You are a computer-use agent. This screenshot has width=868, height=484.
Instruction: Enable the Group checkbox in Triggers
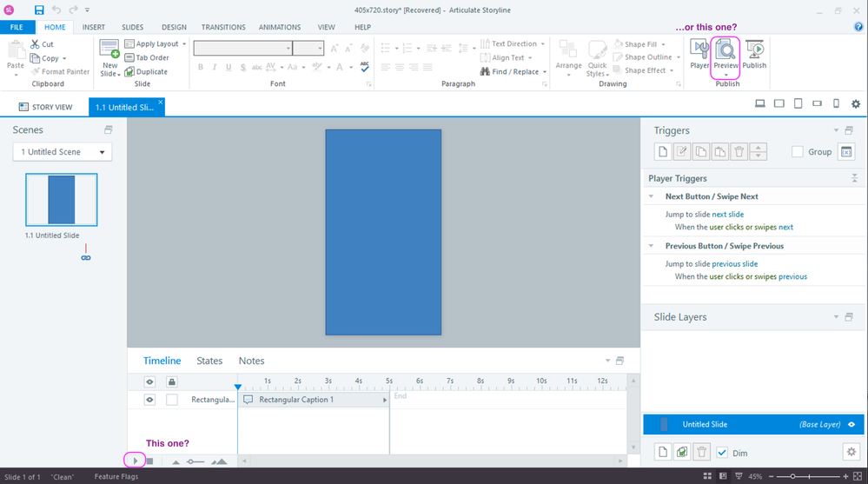[x=798, y=152]
